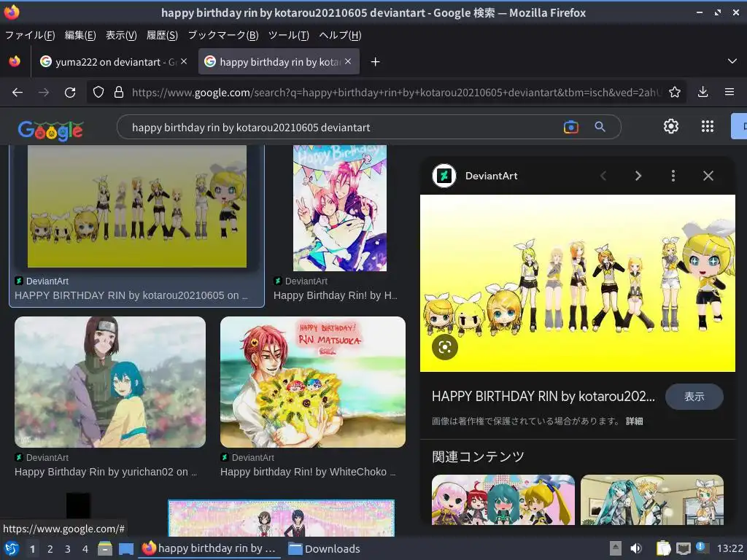Go to Google homepage logo
Image resolution: width=747 pixels, height=560 pixels.
click(x=50, y=130)
